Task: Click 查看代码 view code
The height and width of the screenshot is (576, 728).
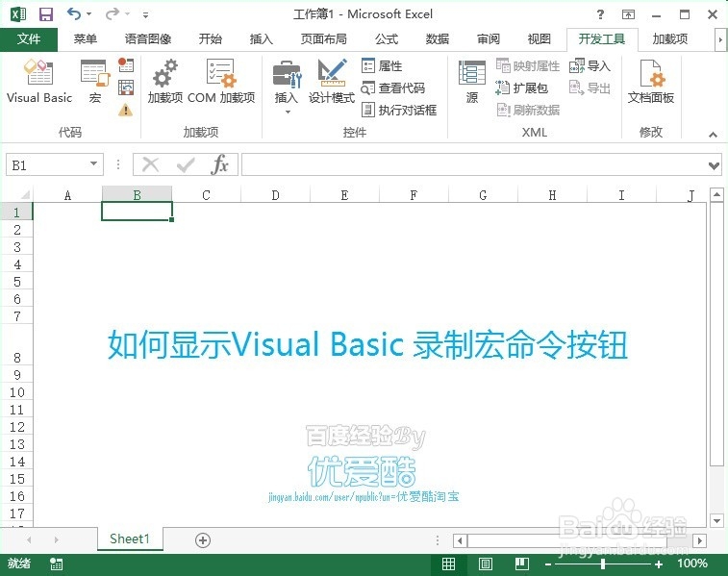Action: tap(392, 88)
